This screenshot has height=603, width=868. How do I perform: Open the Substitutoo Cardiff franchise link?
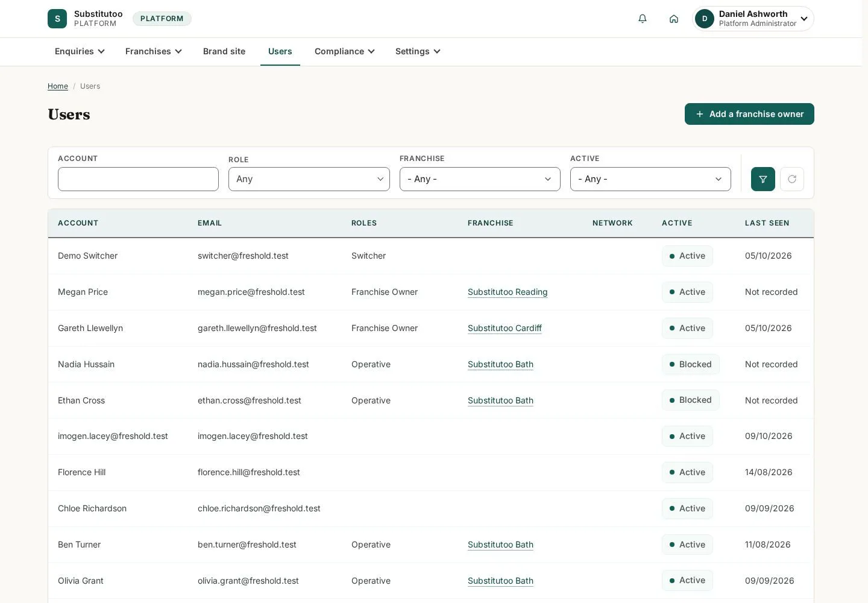pos(505,328)
